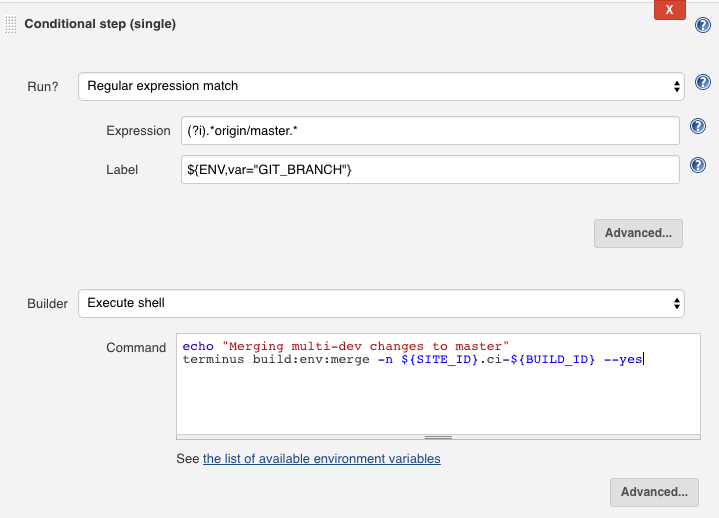The height and width of the screenshot is (518, 719).
Task: Click the Builder field label
Action: 47,303
